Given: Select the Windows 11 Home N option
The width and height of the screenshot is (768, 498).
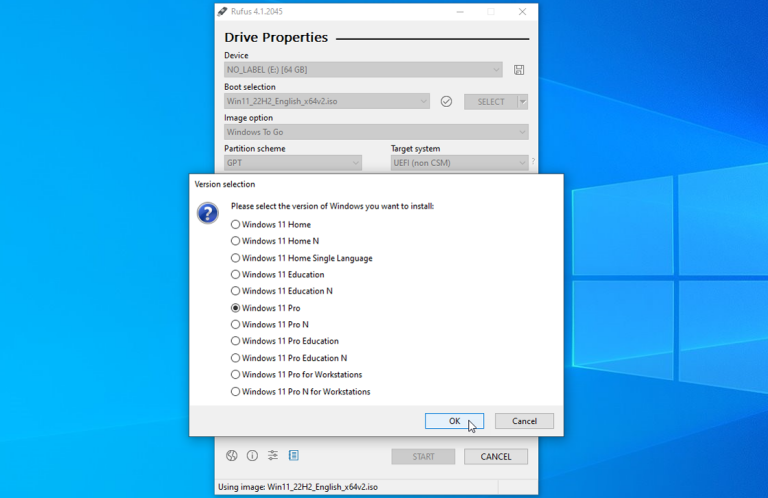Looking at the screenshot, I should click(x=275, y=241).
